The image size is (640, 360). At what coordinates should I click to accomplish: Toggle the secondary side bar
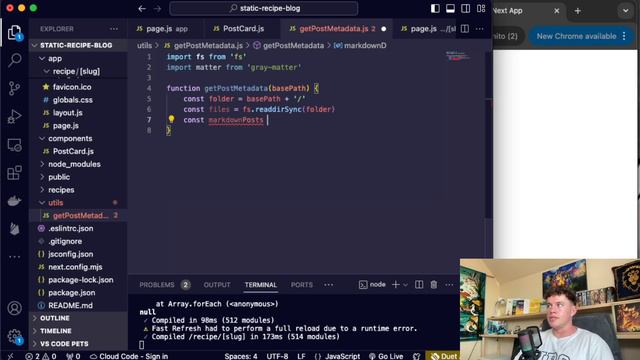tap(465, 9)
